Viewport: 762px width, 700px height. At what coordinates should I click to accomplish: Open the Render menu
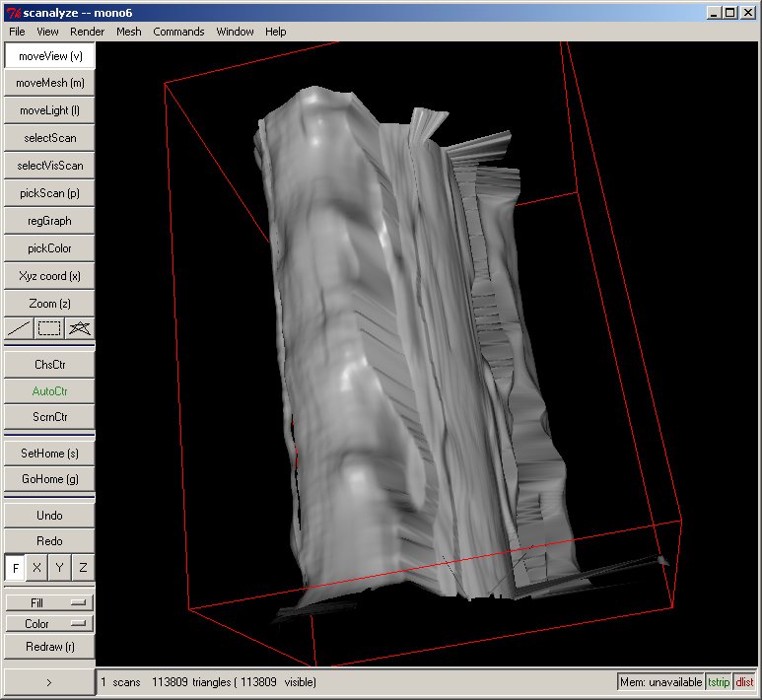[x=87, y=32]
